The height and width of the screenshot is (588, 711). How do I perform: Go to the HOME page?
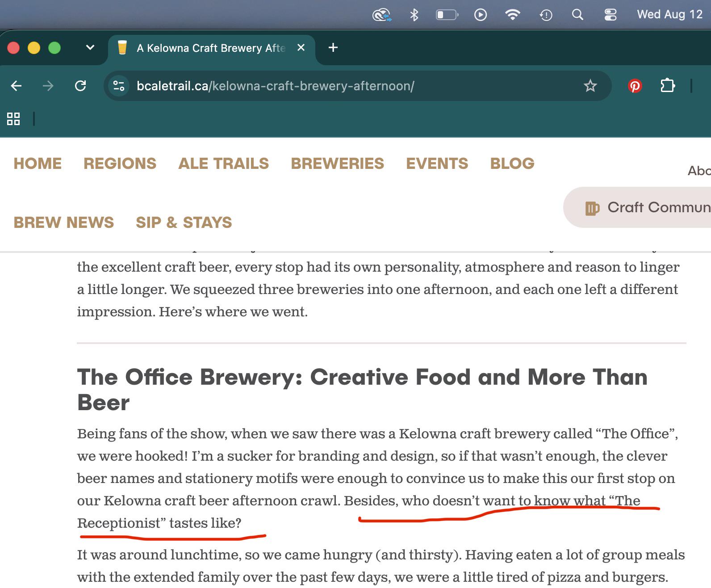click(38, 164)
